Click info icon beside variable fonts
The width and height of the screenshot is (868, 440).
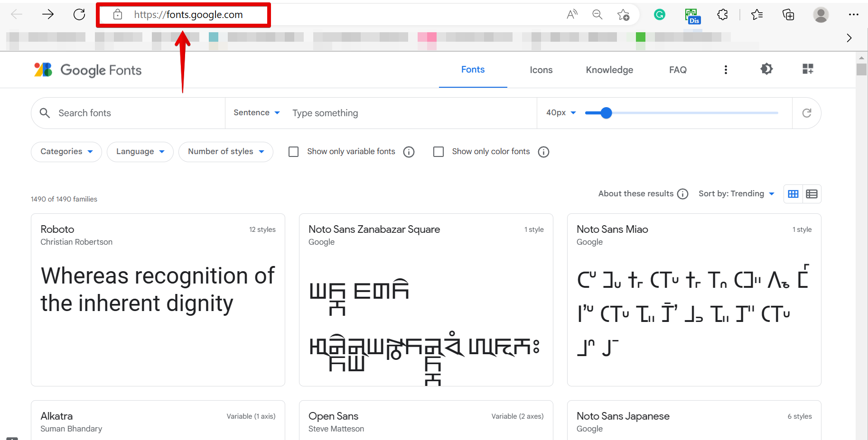409,152
